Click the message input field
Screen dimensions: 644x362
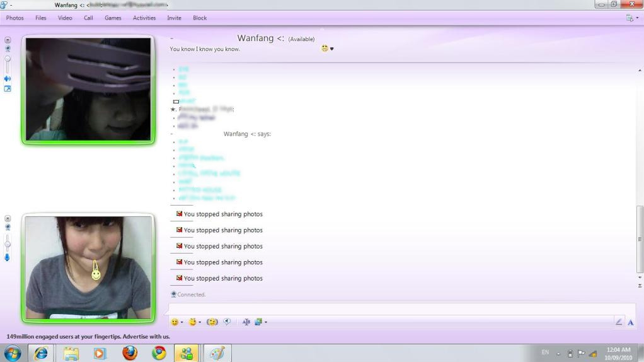tap(401, 308)
